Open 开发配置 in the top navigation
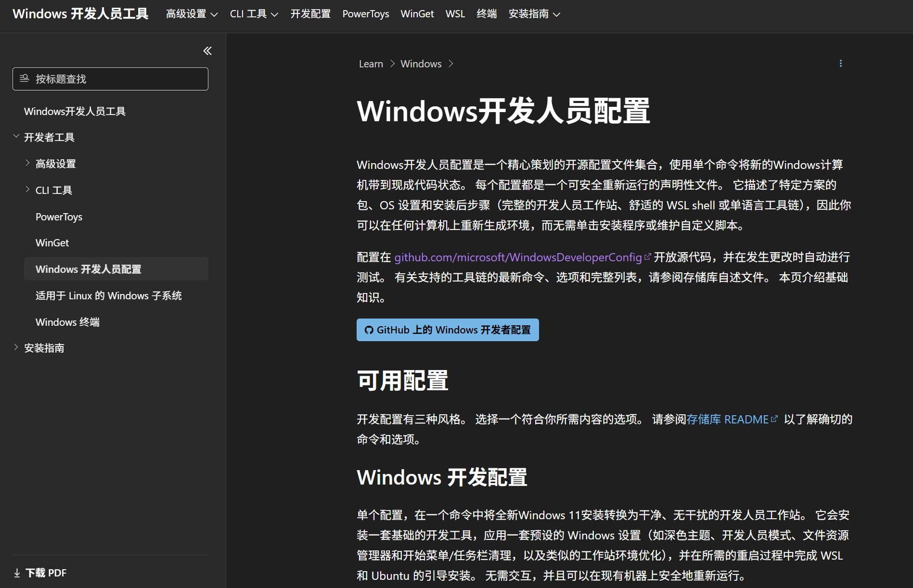 tap(310, 14)
